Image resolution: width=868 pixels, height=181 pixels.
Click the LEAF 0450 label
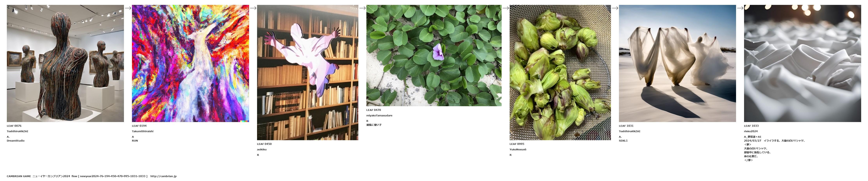264,144
